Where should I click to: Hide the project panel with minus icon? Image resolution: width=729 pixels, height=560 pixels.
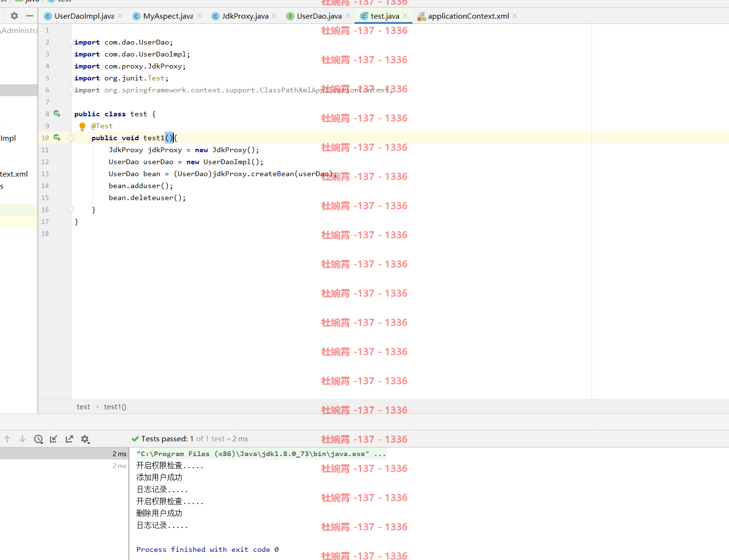30,16
